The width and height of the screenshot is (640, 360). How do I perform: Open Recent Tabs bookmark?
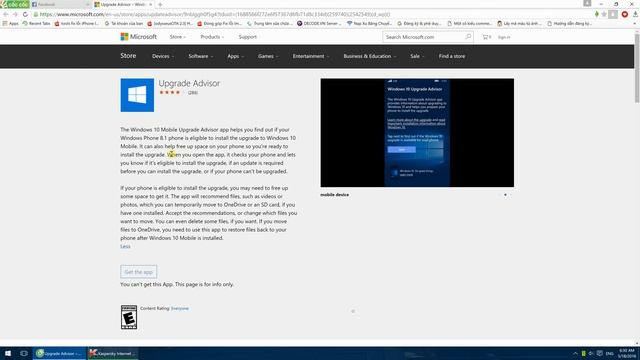[36, 24]
